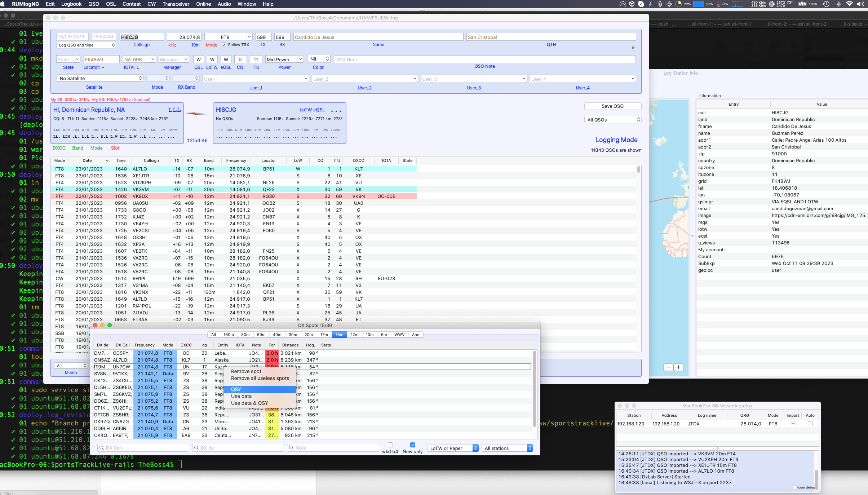
Task: Click the mountain-shaped menu bar icon
Action: (x=623, y=4)
